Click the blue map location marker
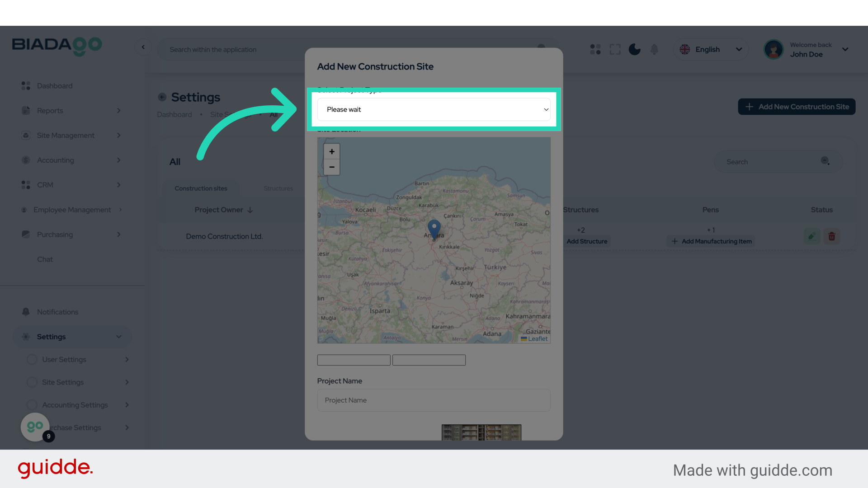The image size is (868, 488). 434,229
